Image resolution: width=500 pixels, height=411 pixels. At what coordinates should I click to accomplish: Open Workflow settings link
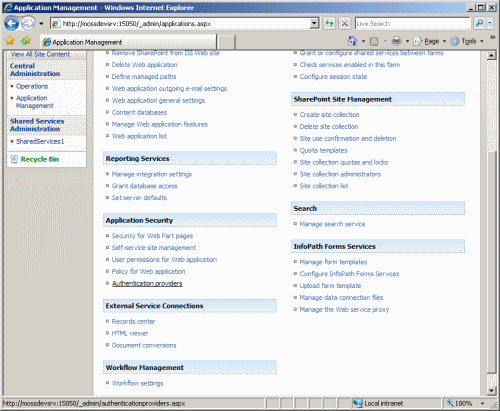[137, 383]
